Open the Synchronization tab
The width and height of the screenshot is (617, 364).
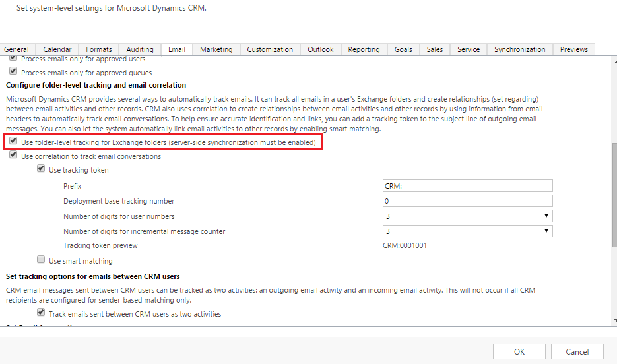(520, 49)
